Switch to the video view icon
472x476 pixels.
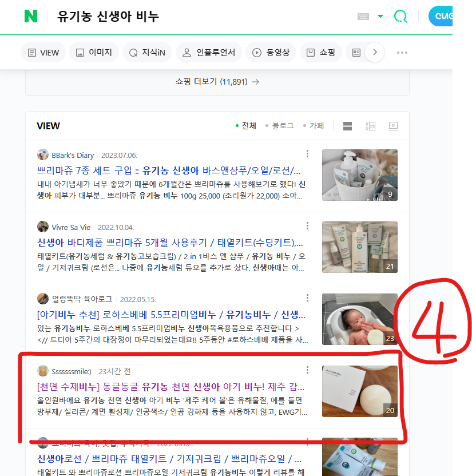click(393, 126)
